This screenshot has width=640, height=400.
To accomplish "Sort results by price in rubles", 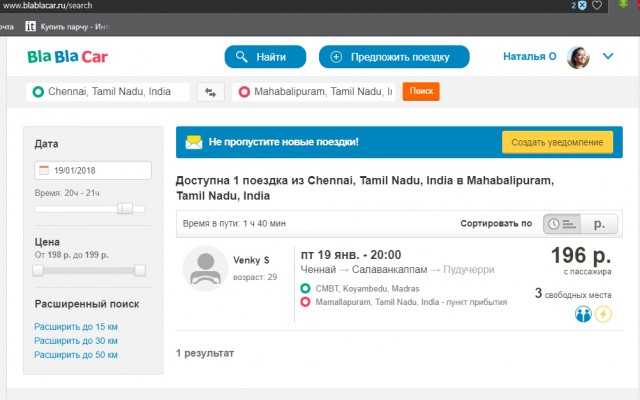I will [598, 224].
